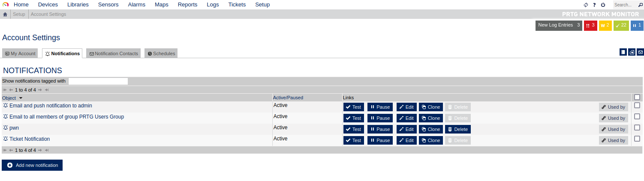Screen dimensions: 644x181
Task: Check the box for Ticket Notification row
Action: [637, 139]
